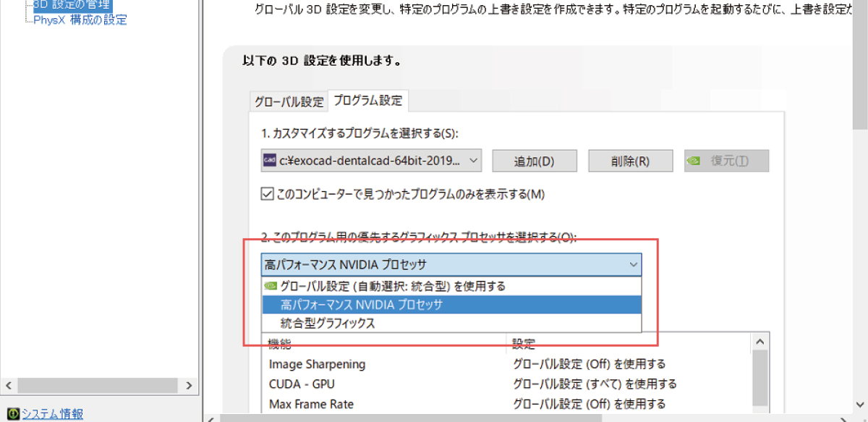Click the Max Frame Rate value グローバル設定 (Off) を使用する
This screenshot has height=422, width=868.
pyautogui.click(x=589, y=404)
